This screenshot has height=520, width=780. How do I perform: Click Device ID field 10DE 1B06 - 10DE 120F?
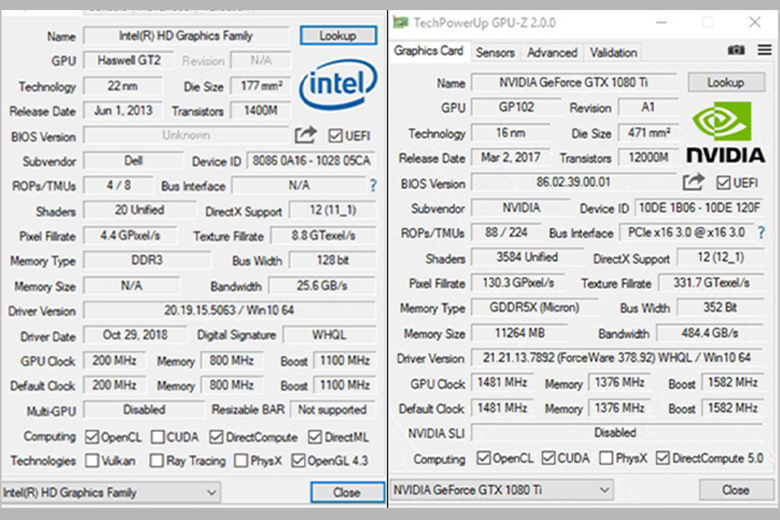pos(699,208)
